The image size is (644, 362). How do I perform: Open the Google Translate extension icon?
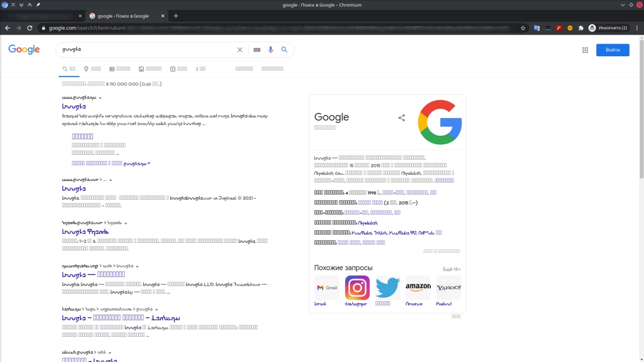[537, 28]
